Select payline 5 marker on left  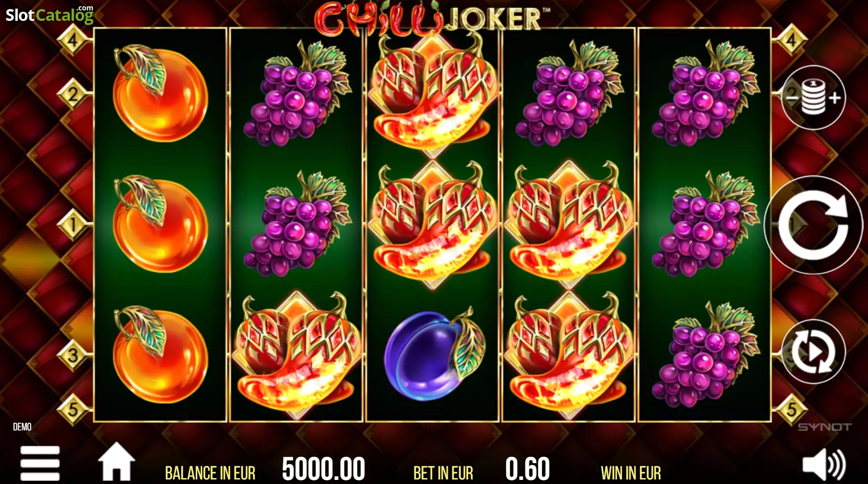[x=73, y=410]
